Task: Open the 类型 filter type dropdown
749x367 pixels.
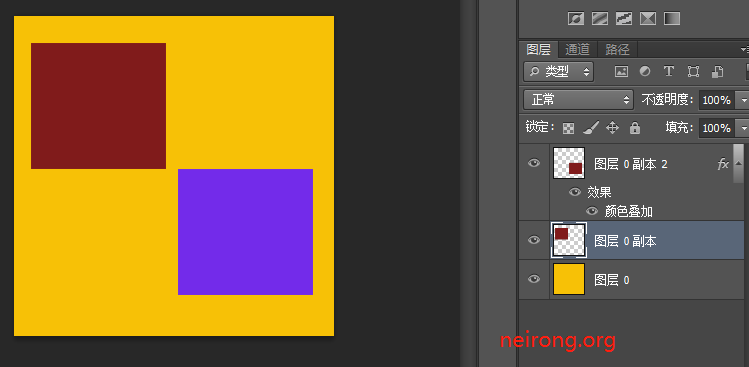Action: (x=558, y=72)
